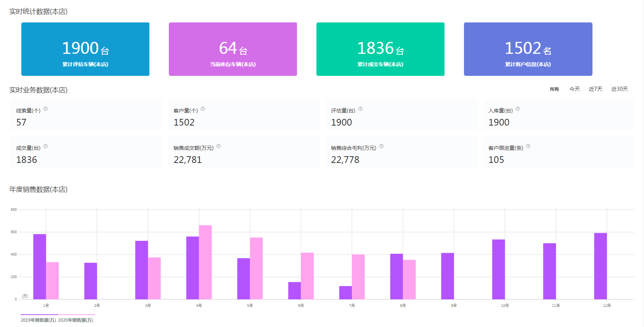
Task: Click the 2020 sales bar for 3月
Action: [154, 278]
